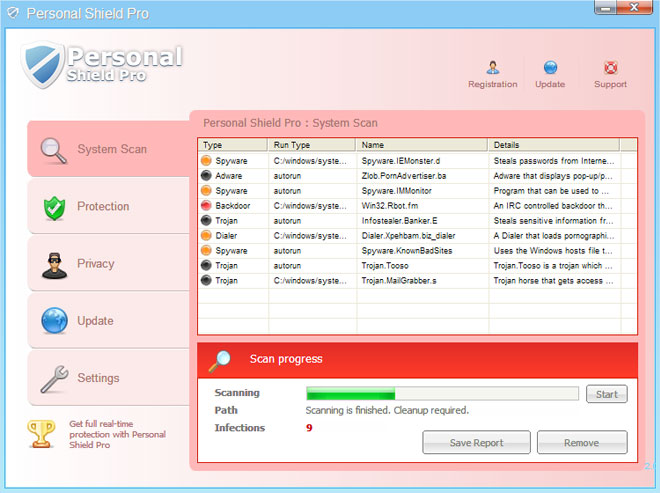660x493 pixels.
Task: Click orange icon of Spyware.IMMonitor row
Action: (x=206, y=190)
